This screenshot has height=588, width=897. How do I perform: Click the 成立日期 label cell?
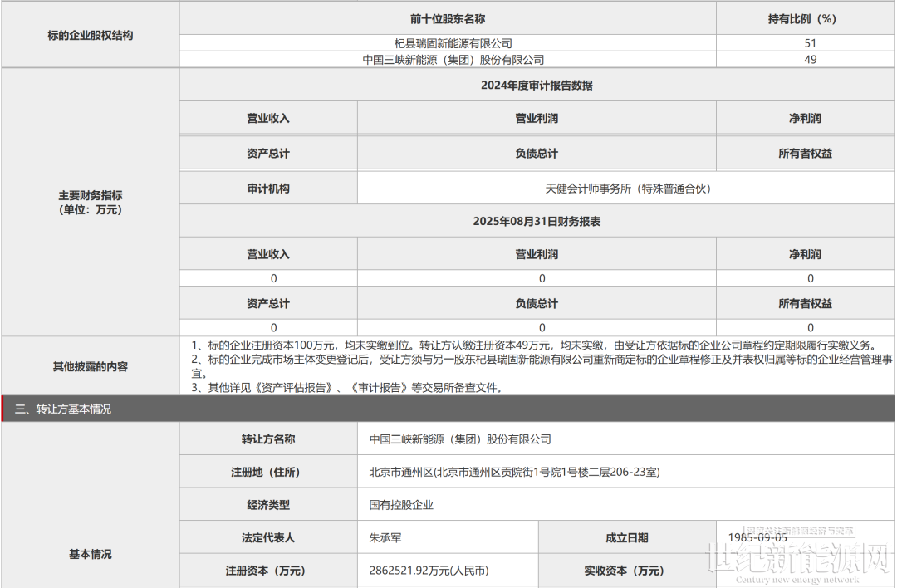pyautogui.click(x=627, y=538)
